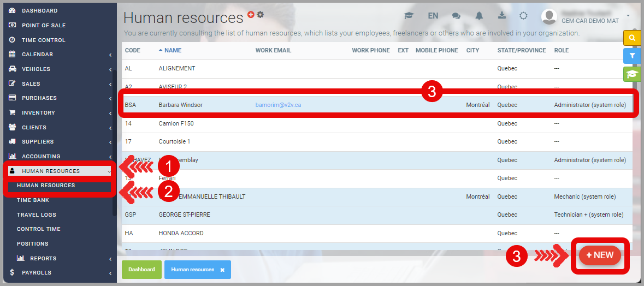Open the user account dropdown arrow

click(x=628, y=15)
